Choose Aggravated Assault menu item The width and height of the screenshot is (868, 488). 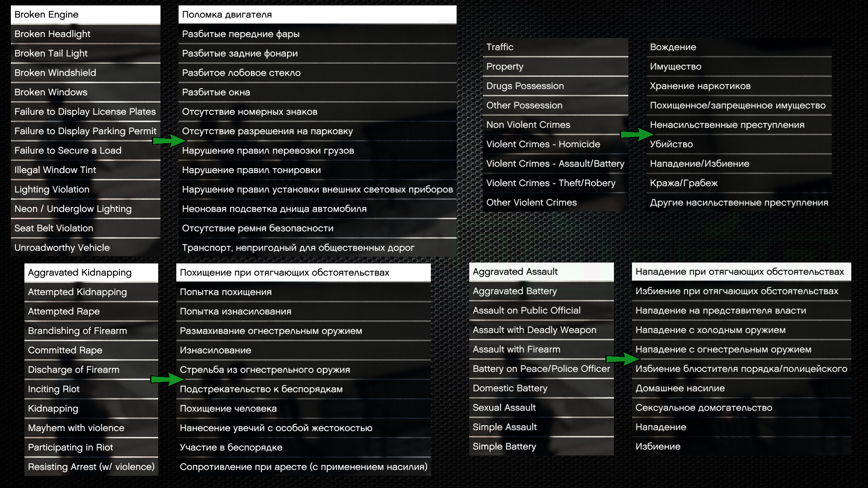tap(541, 272)
